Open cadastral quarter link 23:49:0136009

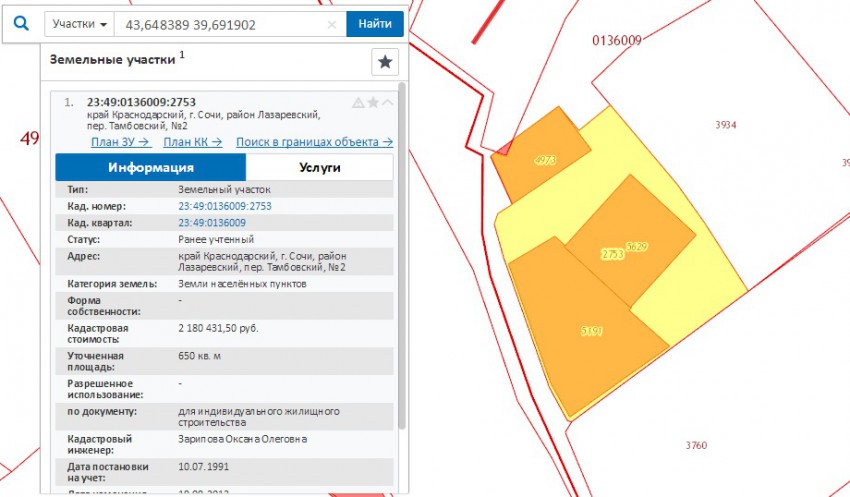(212, 223)
